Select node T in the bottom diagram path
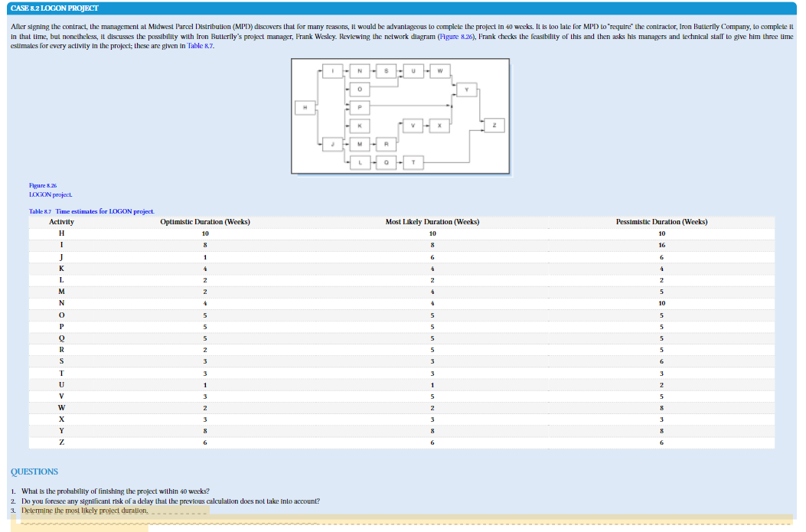The height and width of the screenshot is (532, 806). click(413, 162)
